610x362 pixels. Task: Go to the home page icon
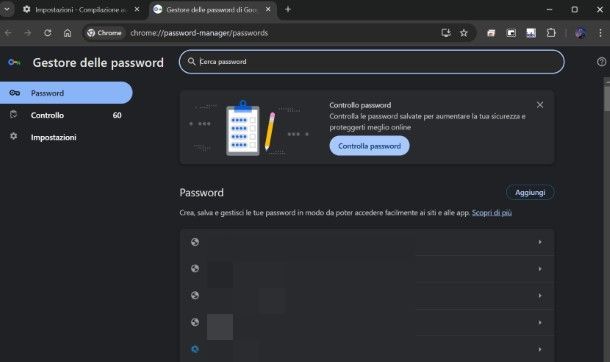68,33
